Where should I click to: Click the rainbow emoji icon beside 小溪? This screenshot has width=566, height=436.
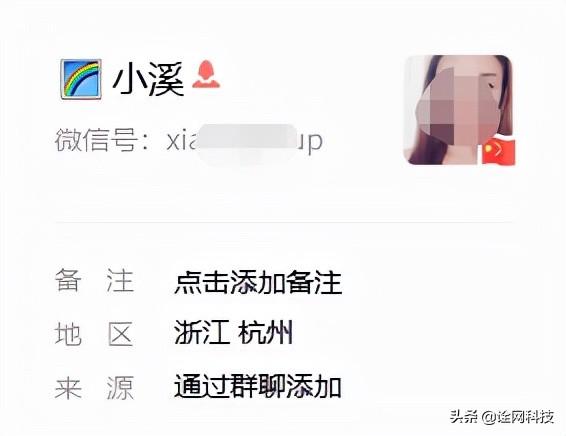81,79
